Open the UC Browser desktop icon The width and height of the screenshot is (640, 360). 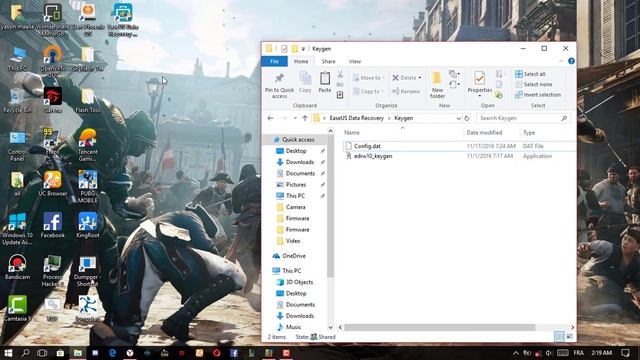(52, 184)
